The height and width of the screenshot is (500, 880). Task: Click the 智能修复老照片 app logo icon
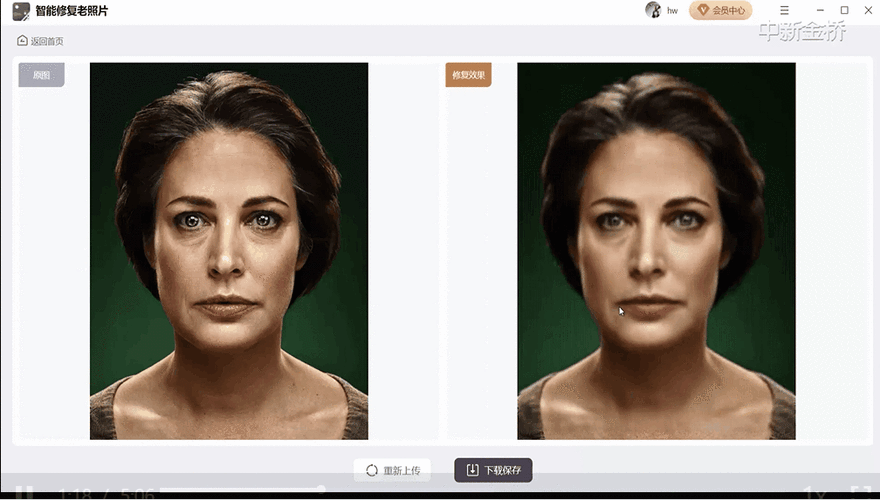(21, 11)
